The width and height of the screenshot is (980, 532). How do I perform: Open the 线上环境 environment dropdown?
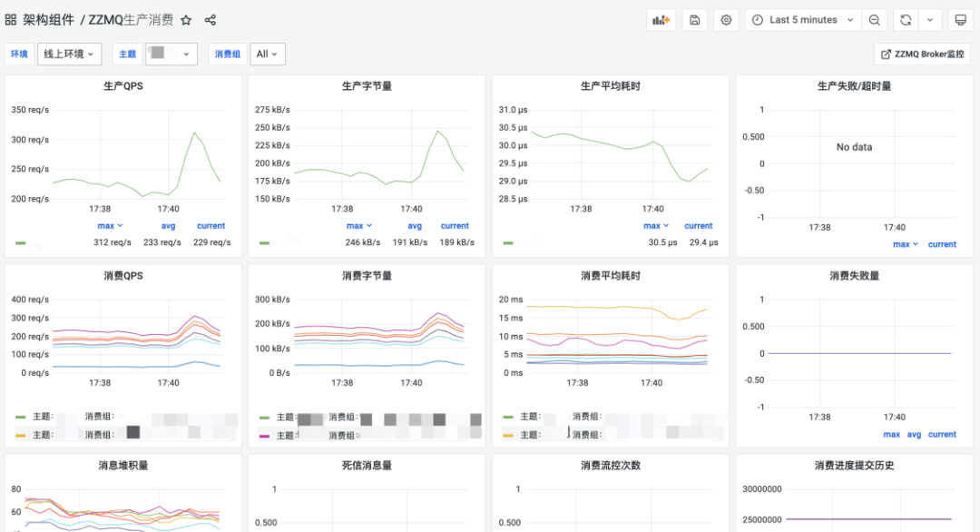pos(68,54)
